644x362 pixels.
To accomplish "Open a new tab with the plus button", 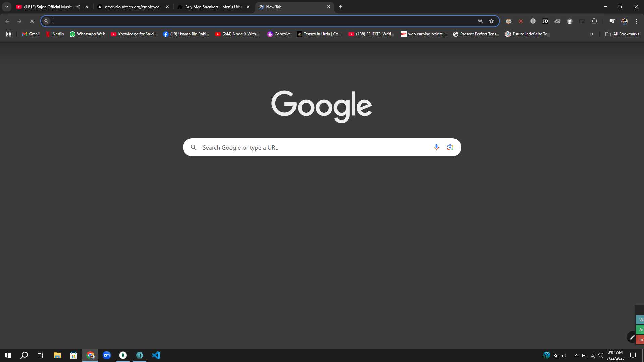I will click(x=341, y=7).
